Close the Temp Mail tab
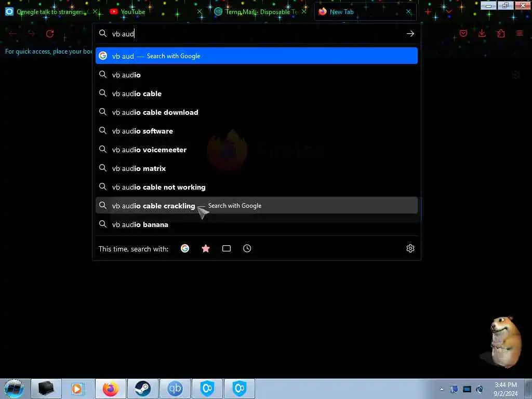The height and width of the screenshot is (399, 532). coord(304,12)
